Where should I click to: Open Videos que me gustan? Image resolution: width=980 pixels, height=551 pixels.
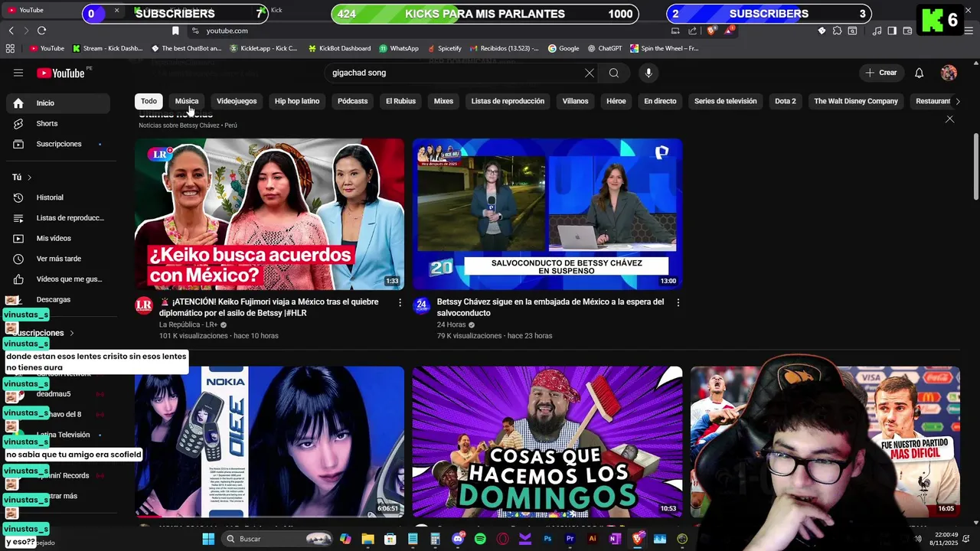pos(58,279)
